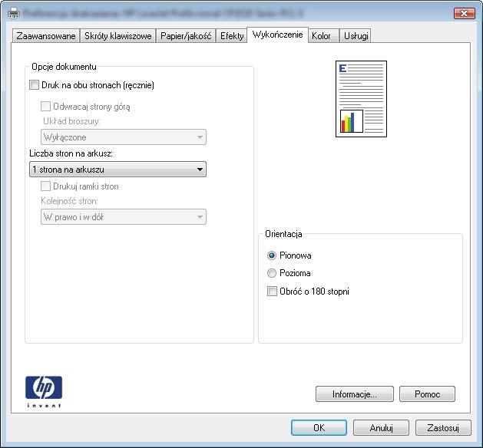The image size is (483, 448).
Task: Toggle Odwracaj strony górą checkbox
Action: [45, 107]
